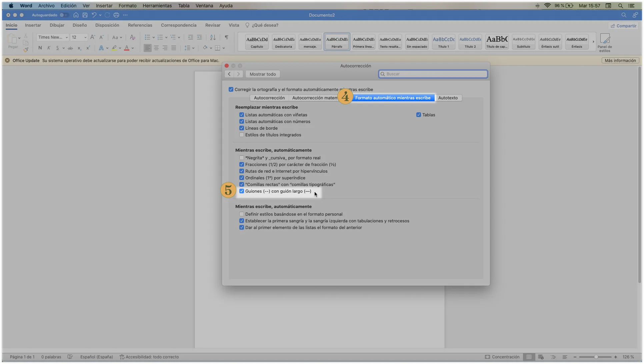
Task: Apply italic with the K button
Action: 49,48
